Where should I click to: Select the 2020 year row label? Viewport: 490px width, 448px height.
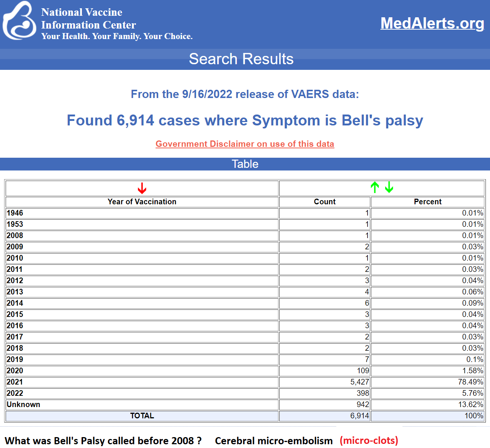point(15,371)
